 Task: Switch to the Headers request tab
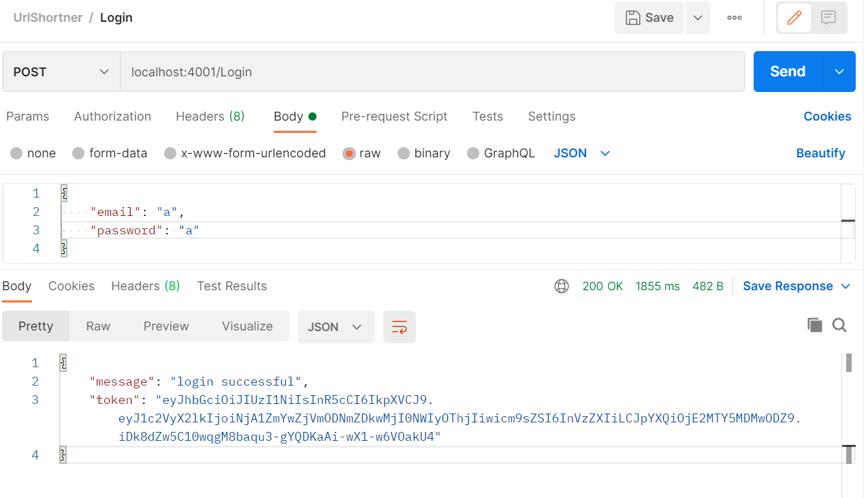pos(210,116)
